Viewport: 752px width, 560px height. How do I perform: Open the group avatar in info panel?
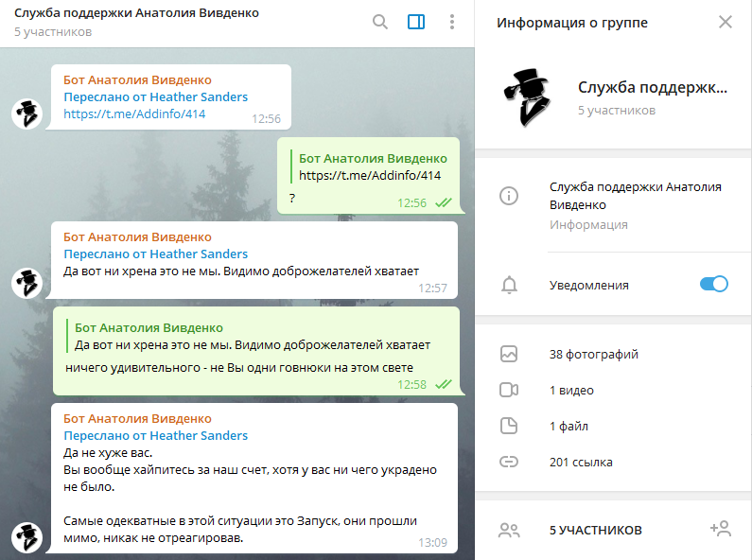tap(527, 98)
